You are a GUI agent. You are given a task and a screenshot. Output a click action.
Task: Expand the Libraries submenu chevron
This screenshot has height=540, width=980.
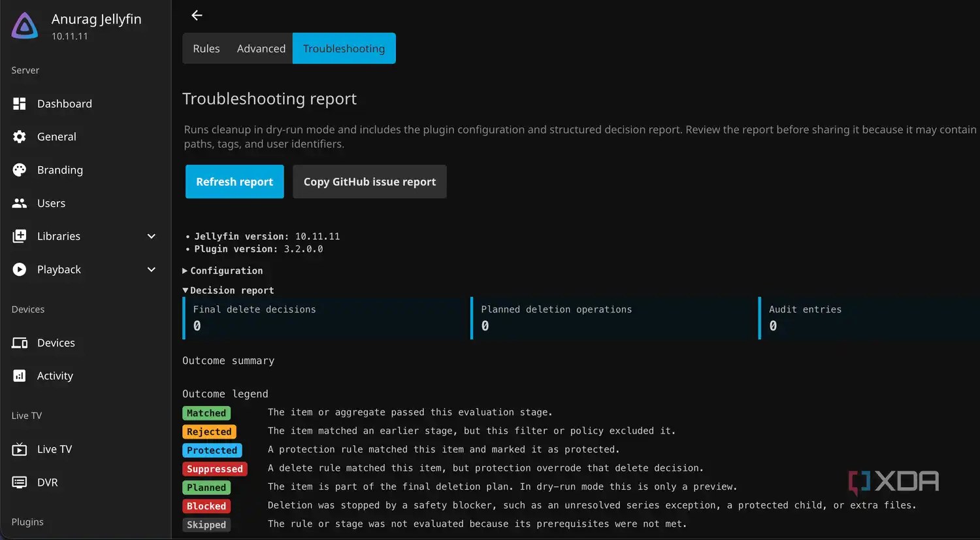152,236
